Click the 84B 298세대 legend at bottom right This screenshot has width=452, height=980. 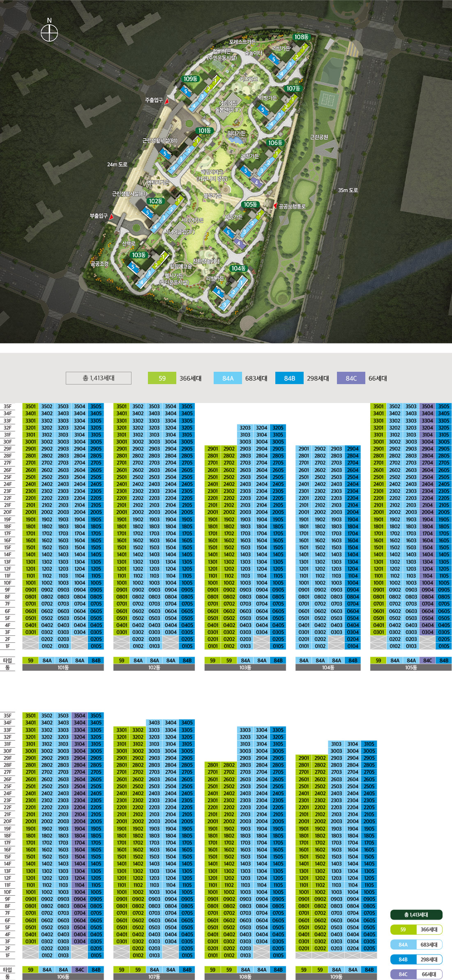point(416,959)
